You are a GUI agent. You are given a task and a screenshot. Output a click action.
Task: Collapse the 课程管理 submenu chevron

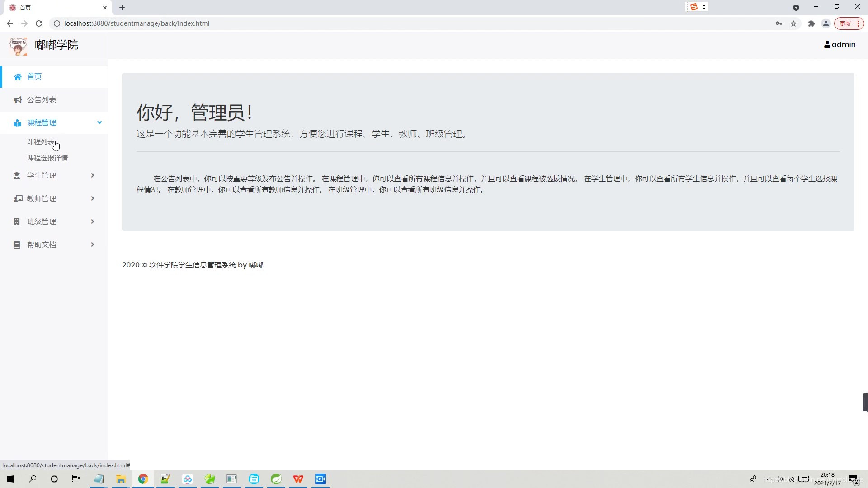99,122
